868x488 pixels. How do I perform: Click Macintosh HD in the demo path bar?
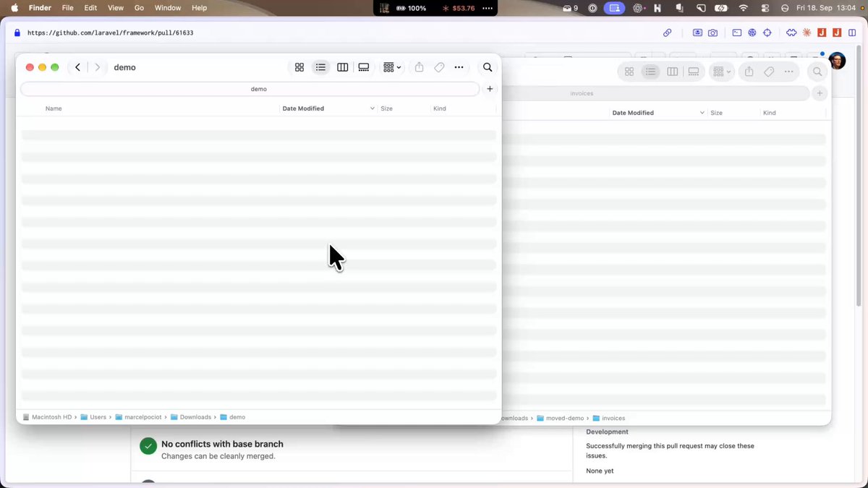coord(48,417)
